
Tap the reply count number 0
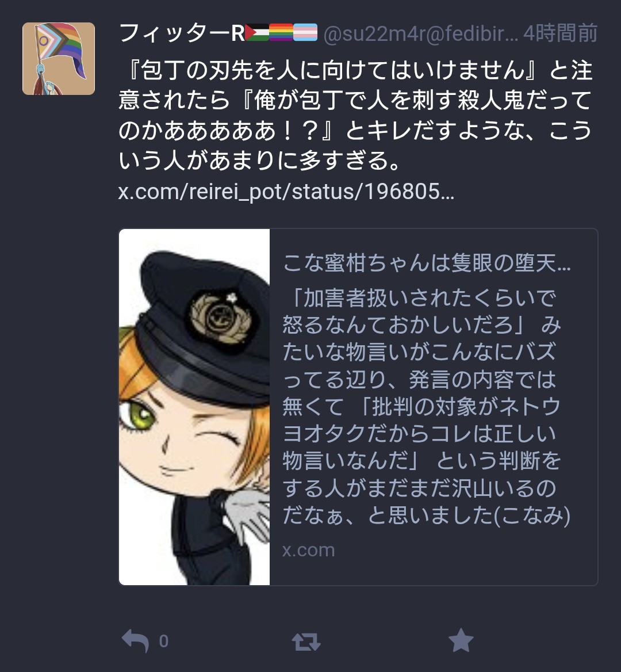[164, 641]
